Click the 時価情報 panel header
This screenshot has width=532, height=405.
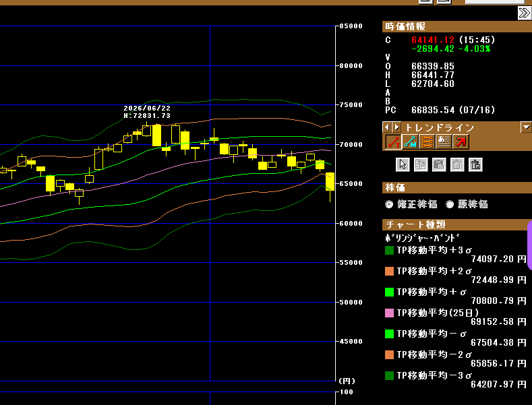457,26
